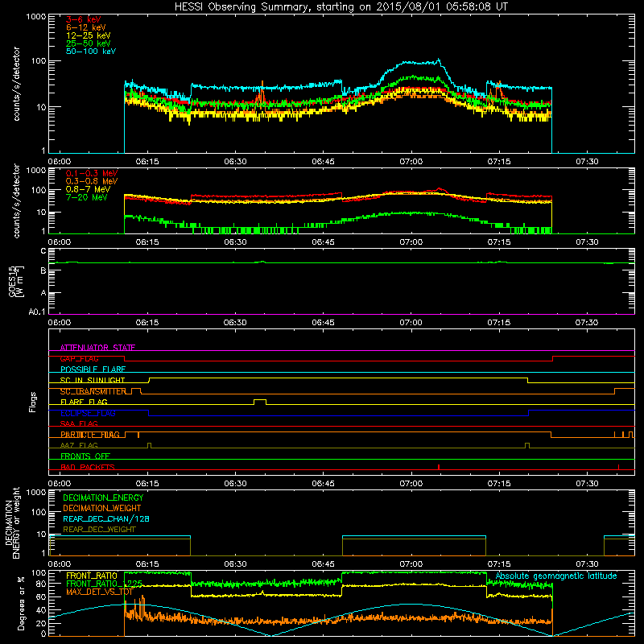The height and width of the screenshot is (644, 644).
Task: Click the POSSIBLE_FLARE flag label
Action: [93, 369]
